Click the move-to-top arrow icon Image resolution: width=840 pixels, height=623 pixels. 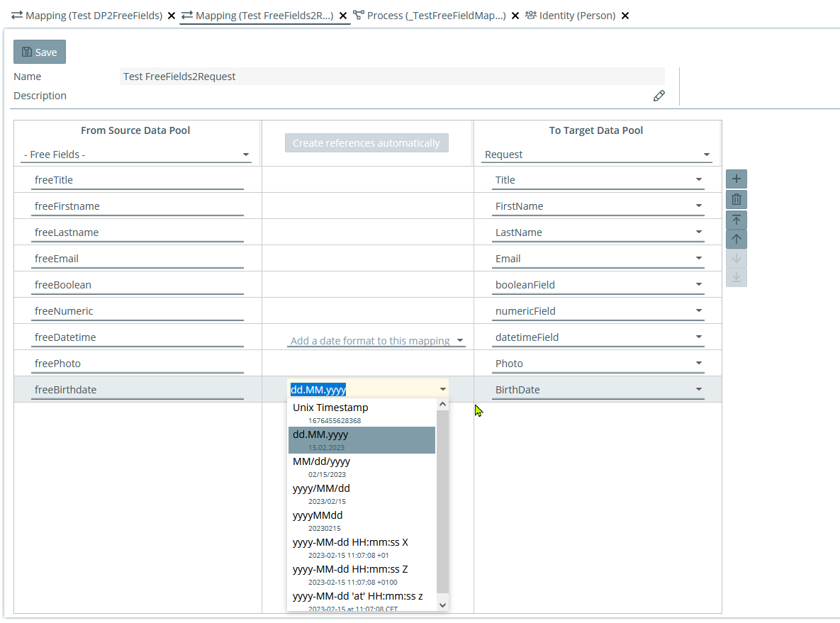coord(736,220)
